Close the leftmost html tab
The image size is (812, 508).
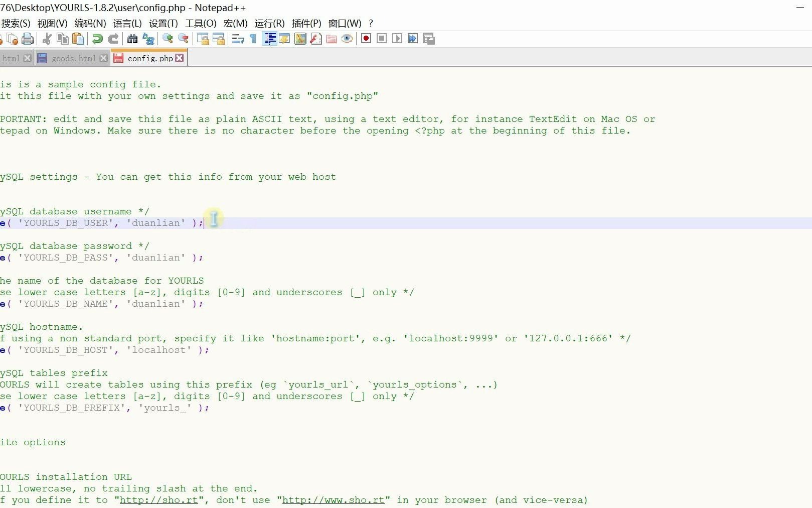28,58
